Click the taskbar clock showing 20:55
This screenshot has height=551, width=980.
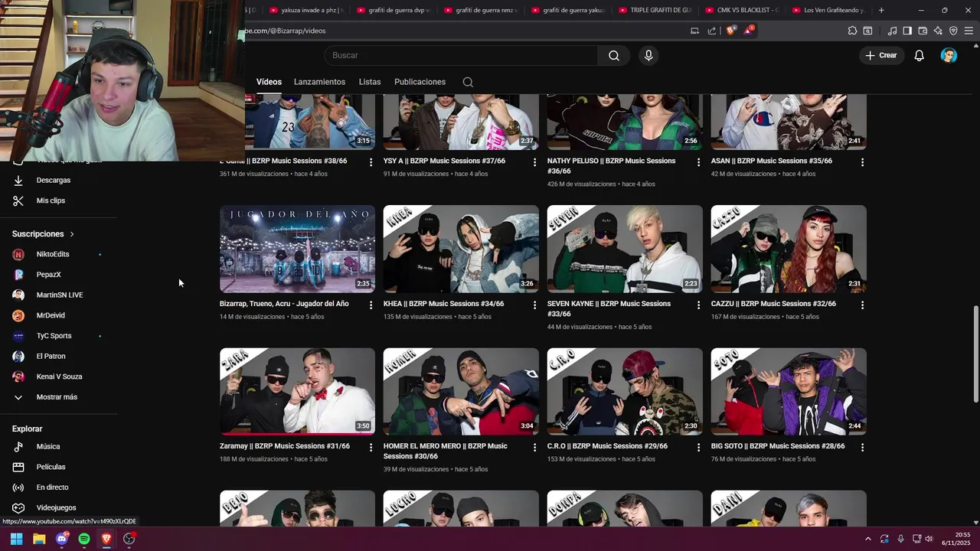pos(957,539)
